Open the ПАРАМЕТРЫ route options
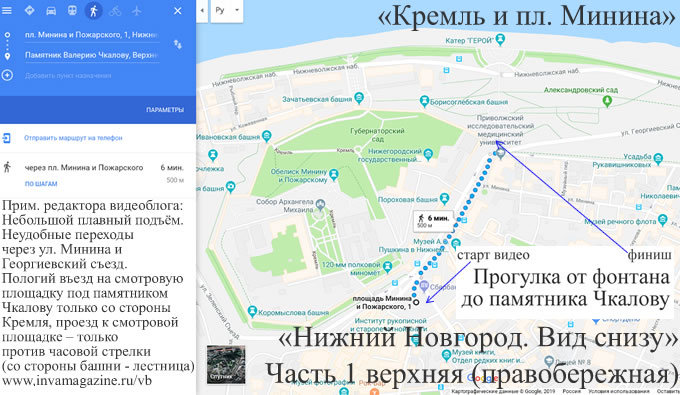Viewport: 680px width, 395px height. (165, 110)
